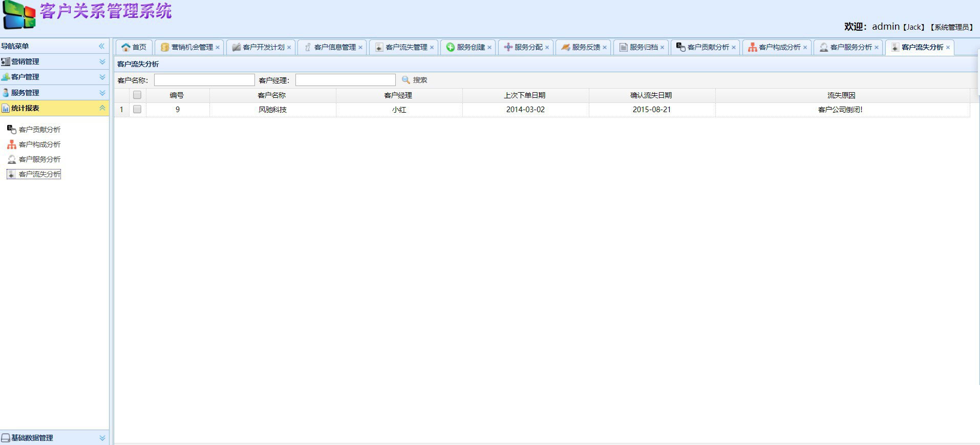Check the select-all header checkbox
Image resolution: width=980 pixels, height=445 pixels.
pos(137,95)
